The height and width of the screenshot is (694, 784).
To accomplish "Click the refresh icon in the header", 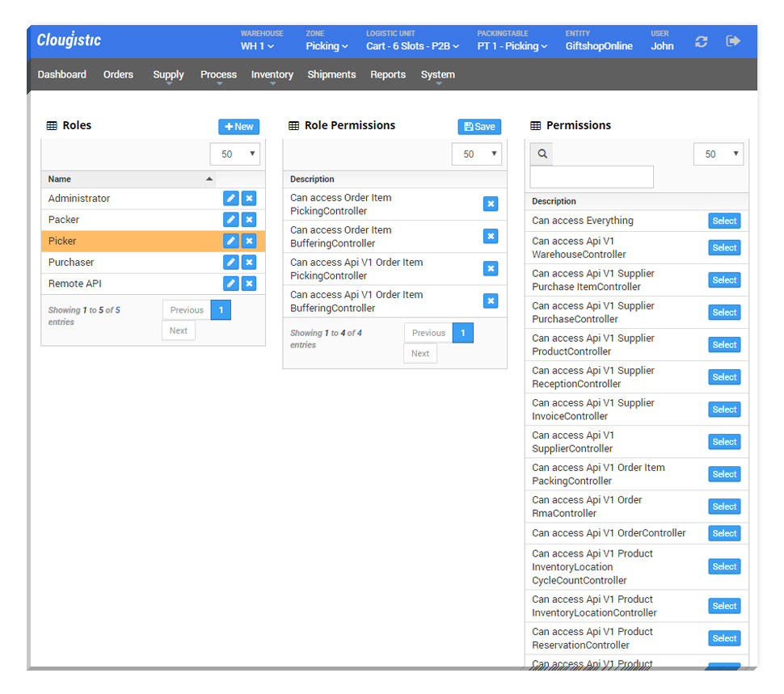I will point(701,41).
